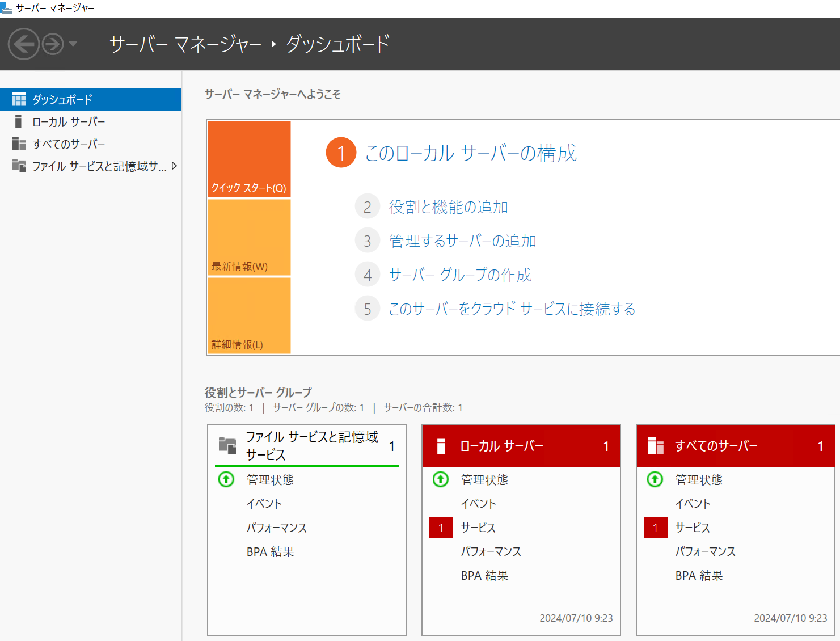Expand ファイル サービスと記憶域 sidebar arrow
The image size is (840, 641).
point(174,166)
